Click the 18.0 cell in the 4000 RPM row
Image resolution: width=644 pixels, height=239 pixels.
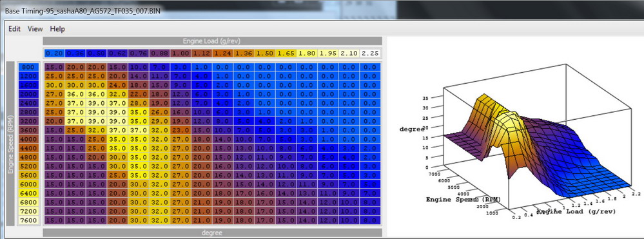click(x=201, y=139)
